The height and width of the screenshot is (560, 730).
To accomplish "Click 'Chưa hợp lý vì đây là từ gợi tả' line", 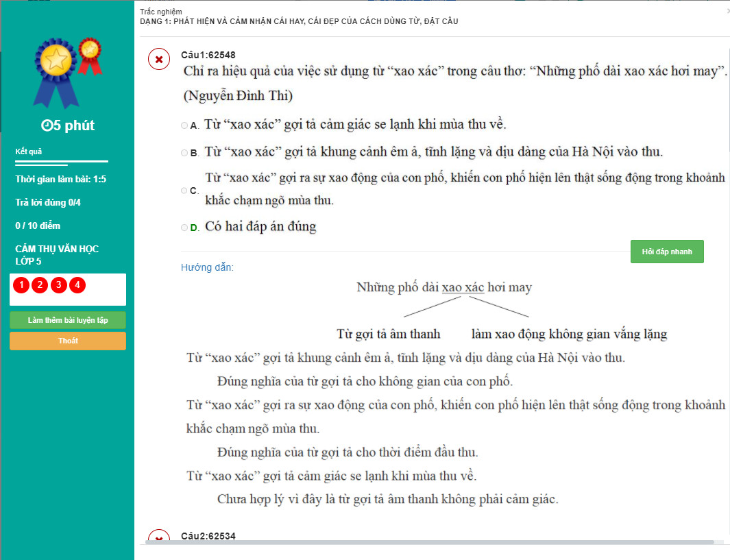I will tap(387, 499).
